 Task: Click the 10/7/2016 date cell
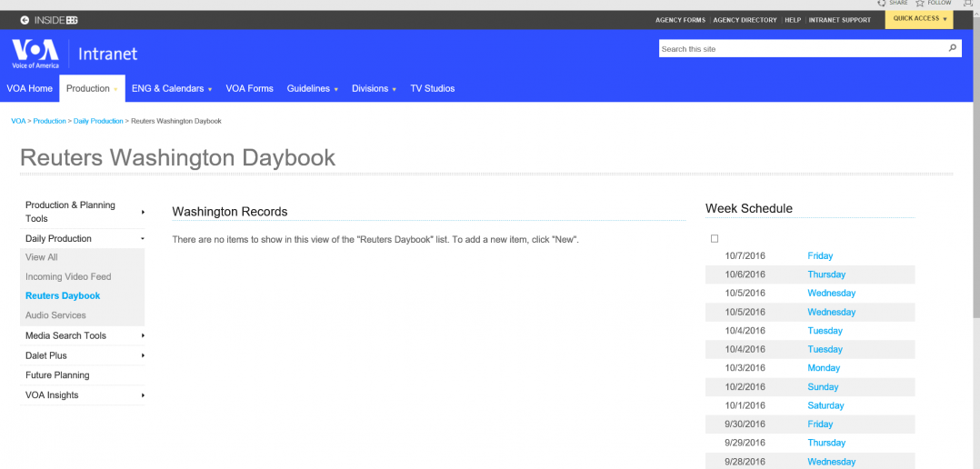pyautogui.click(x=745, y=255)
